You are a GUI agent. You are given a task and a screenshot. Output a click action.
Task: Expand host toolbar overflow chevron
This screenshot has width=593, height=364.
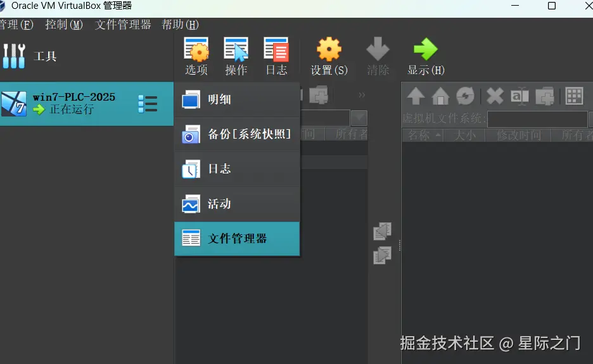(362, 95)
